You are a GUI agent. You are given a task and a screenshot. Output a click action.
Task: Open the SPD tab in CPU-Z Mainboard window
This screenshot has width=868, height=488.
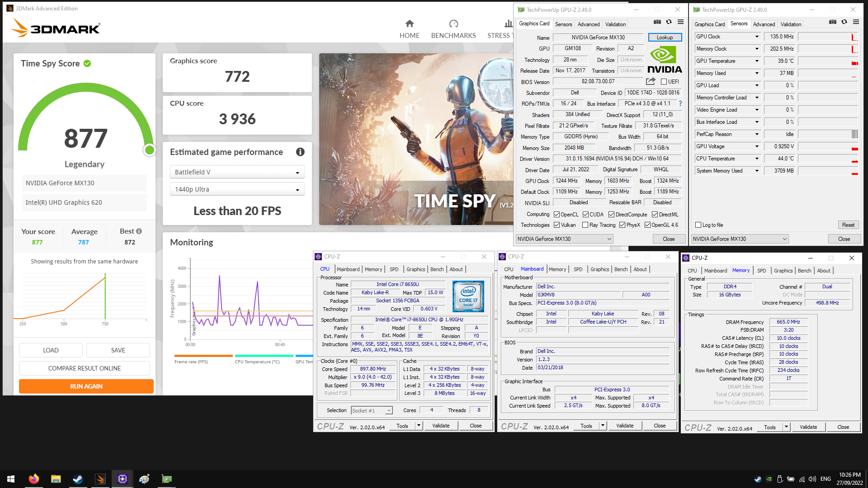pos(578,269)
